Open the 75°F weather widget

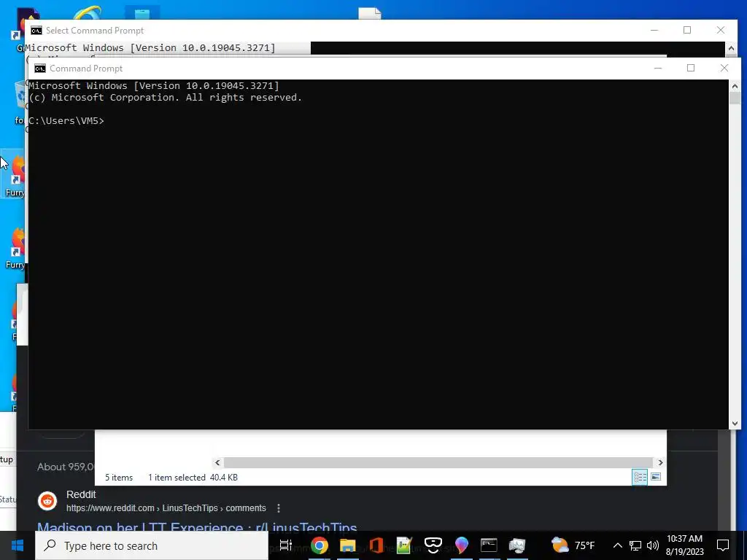pos(573,545)
